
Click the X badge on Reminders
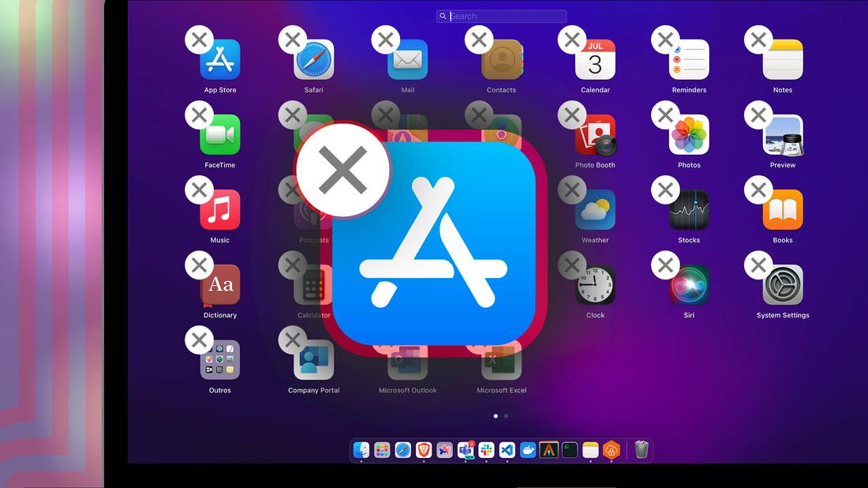[665, 40]
